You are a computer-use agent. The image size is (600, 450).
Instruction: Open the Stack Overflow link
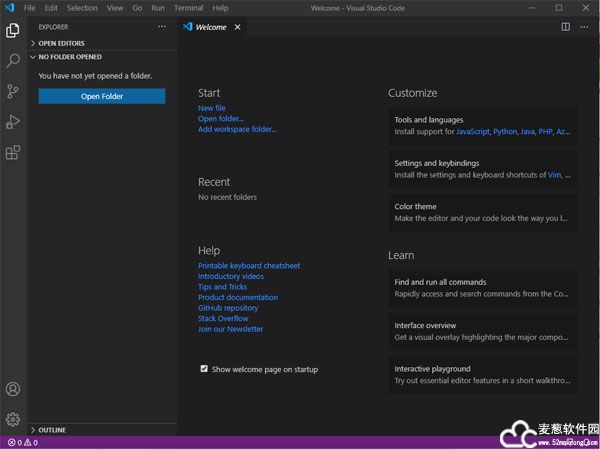(223, 318)
